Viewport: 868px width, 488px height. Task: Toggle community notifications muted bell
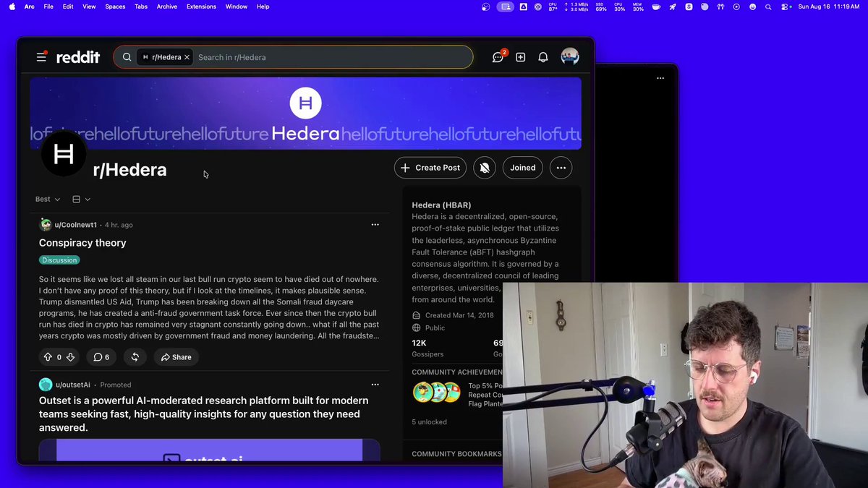485,168
